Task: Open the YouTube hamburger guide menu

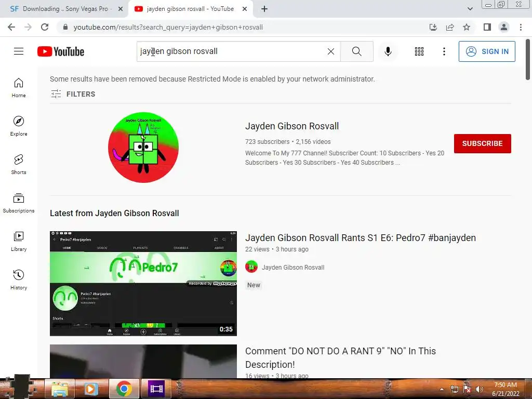Action: [x=19, y=51]
